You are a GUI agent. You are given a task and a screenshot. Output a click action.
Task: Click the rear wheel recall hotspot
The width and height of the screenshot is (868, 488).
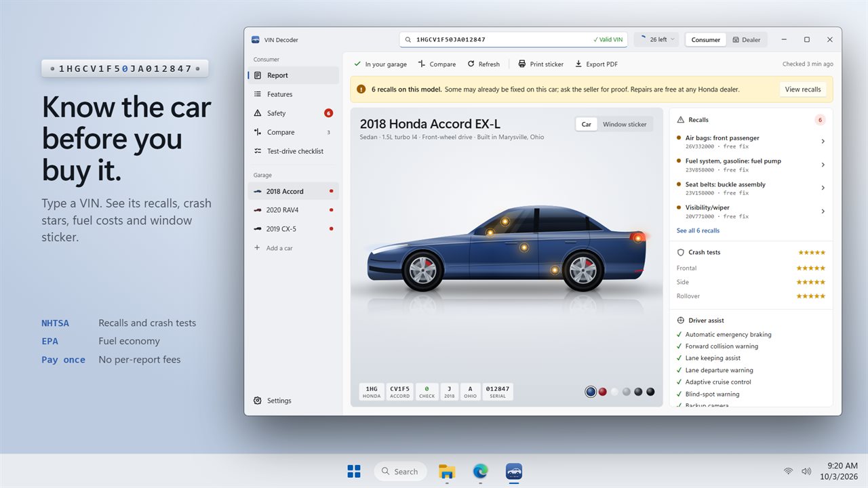[x=555, y=270]
